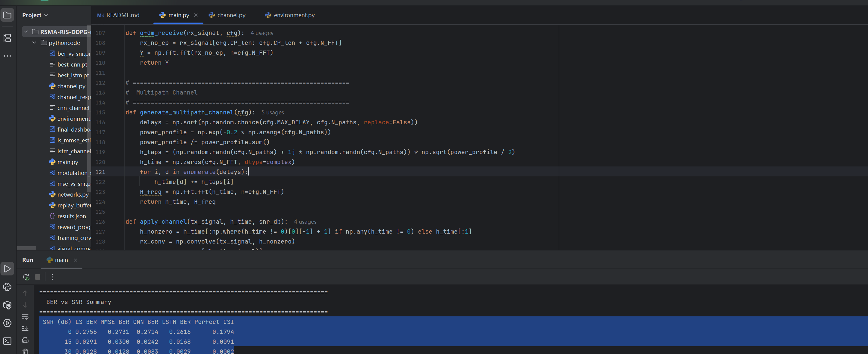
Task: Switch to the environment.py tab
Action: coord(290,15)
